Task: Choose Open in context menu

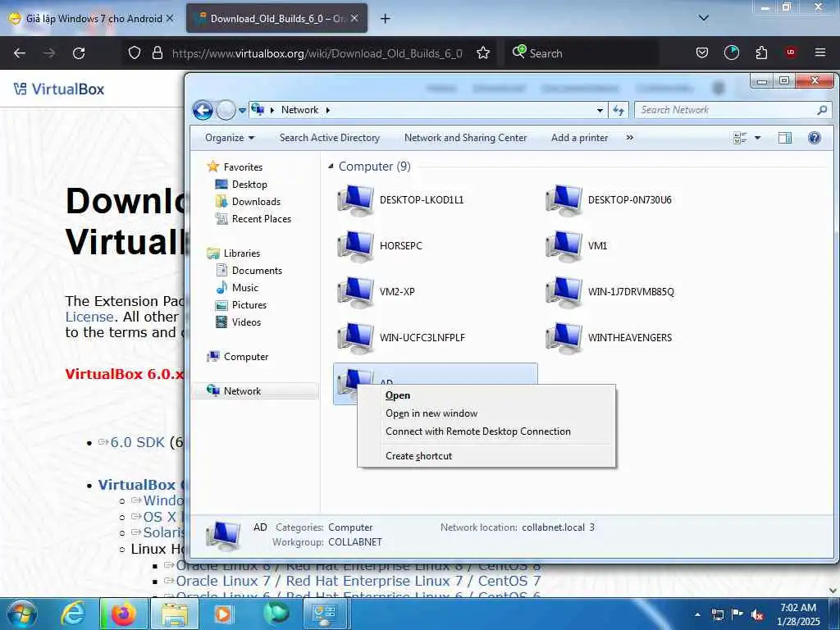Action: (x=486, y=395)
